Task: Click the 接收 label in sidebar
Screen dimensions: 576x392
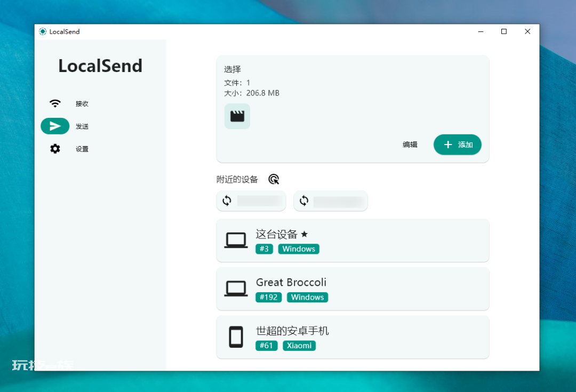Action: click(82, 104)
